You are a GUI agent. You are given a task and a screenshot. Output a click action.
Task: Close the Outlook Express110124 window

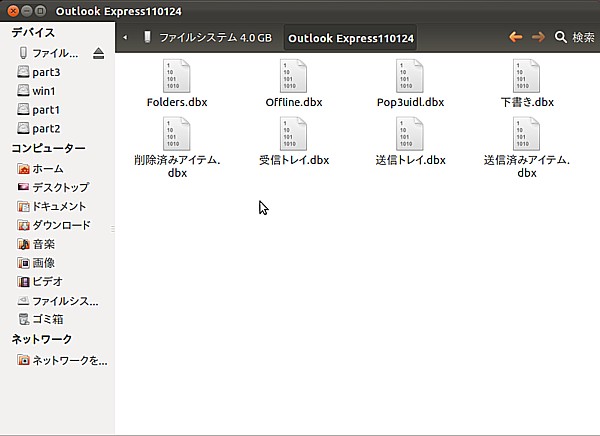click(13, 11)
